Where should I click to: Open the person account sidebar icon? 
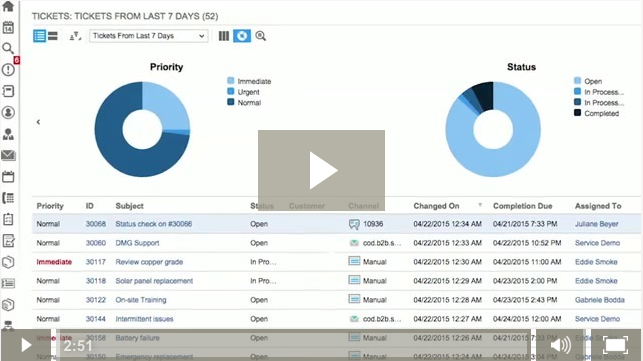tap(8, 112)
